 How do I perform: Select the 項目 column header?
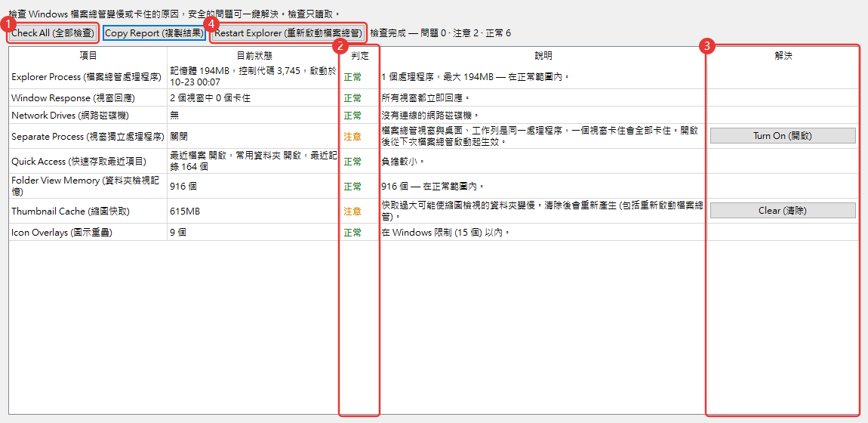coord(88,56)
